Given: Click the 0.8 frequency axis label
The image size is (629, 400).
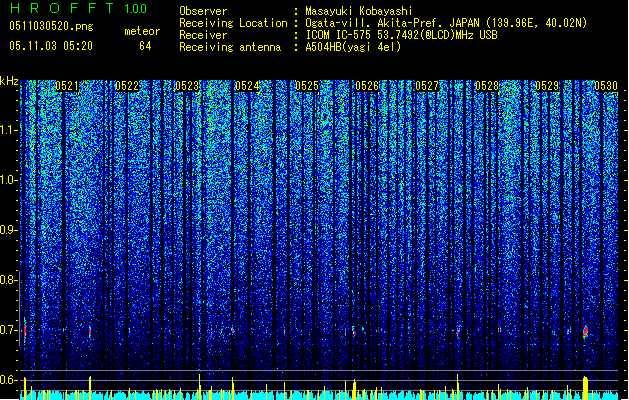Looking at the screenshot, I should [8, 280].
